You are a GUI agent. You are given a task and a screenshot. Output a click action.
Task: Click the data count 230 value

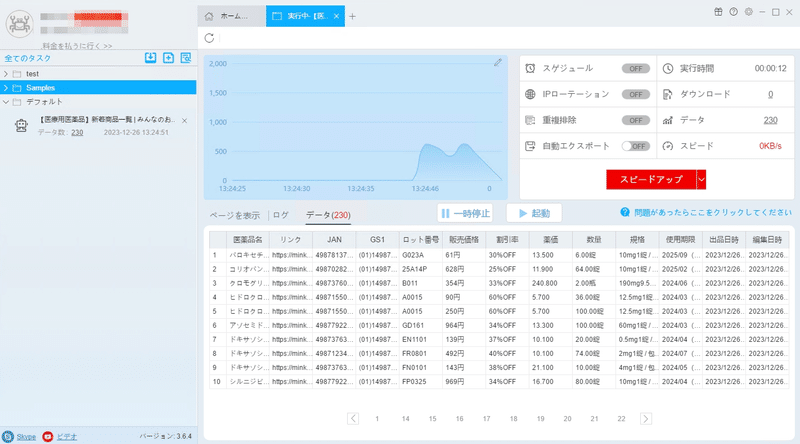pos(770,120)
